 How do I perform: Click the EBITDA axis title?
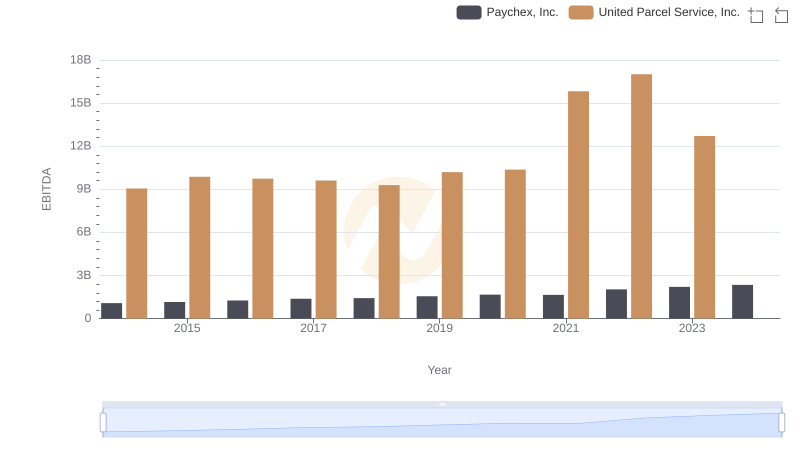click(46, 189)
